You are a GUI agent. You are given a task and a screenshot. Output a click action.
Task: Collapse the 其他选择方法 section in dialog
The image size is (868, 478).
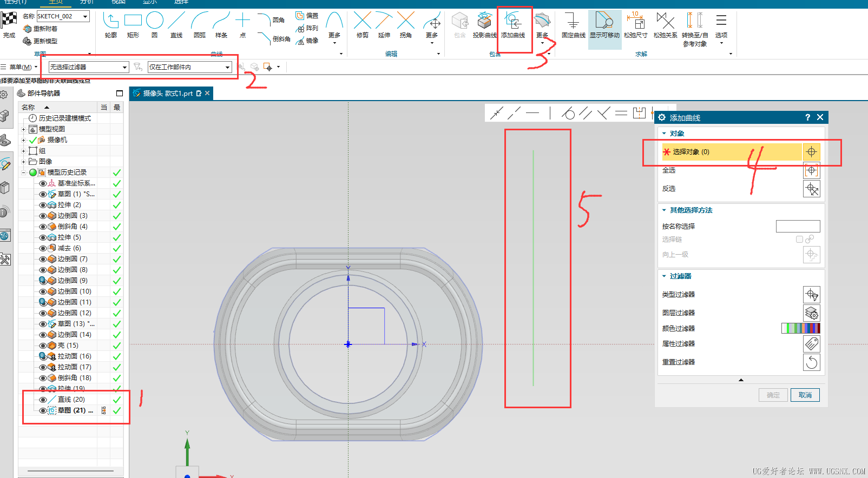664,210
